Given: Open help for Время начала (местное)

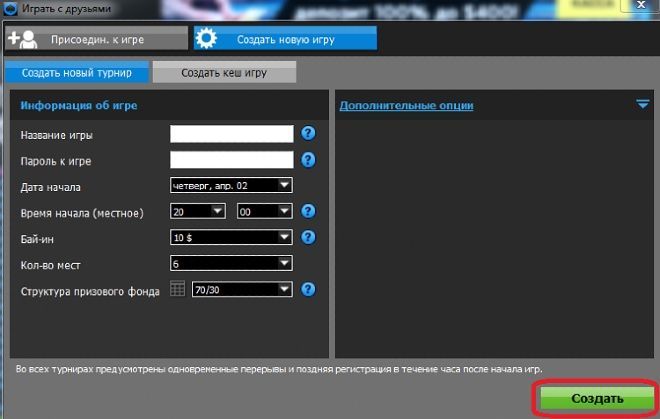Looking at the screenshot, I should (x=308, y=211).
